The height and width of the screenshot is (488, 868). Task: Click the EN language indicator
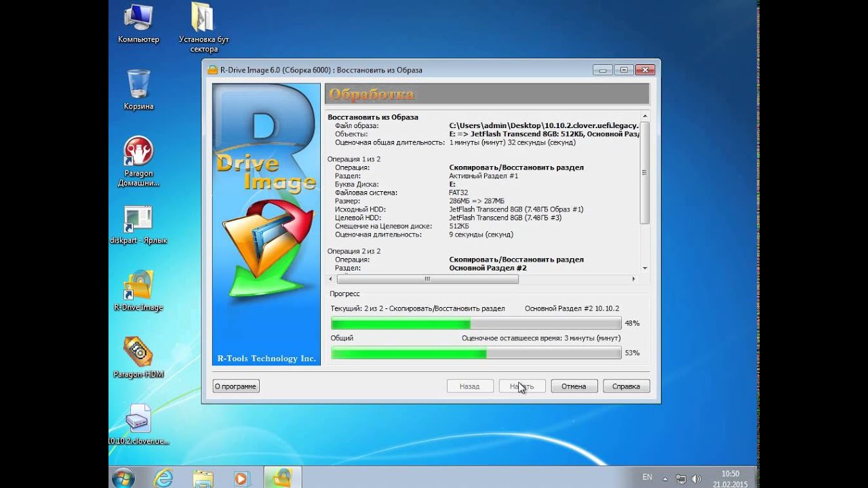(647, 477)
